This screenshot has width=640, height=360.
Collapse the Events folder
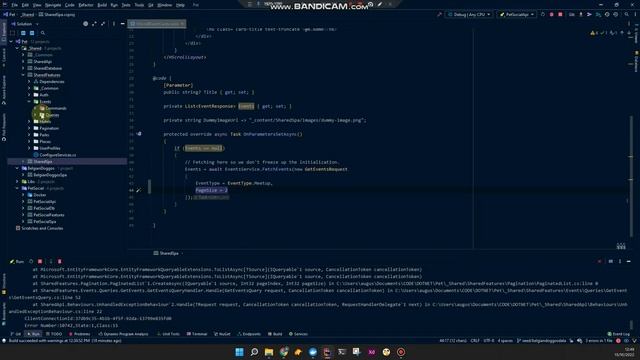tap(29, 102)
